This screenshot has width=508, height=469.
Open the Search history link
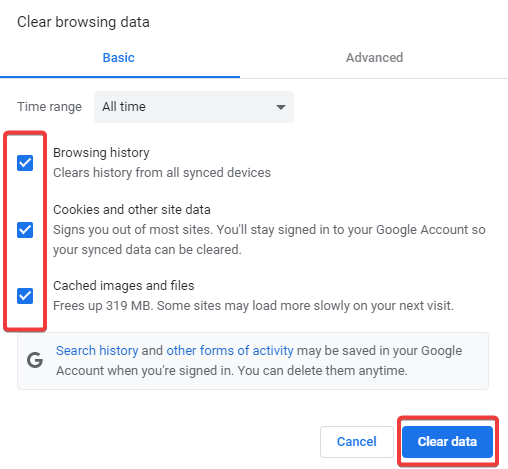tap(97, 351)
